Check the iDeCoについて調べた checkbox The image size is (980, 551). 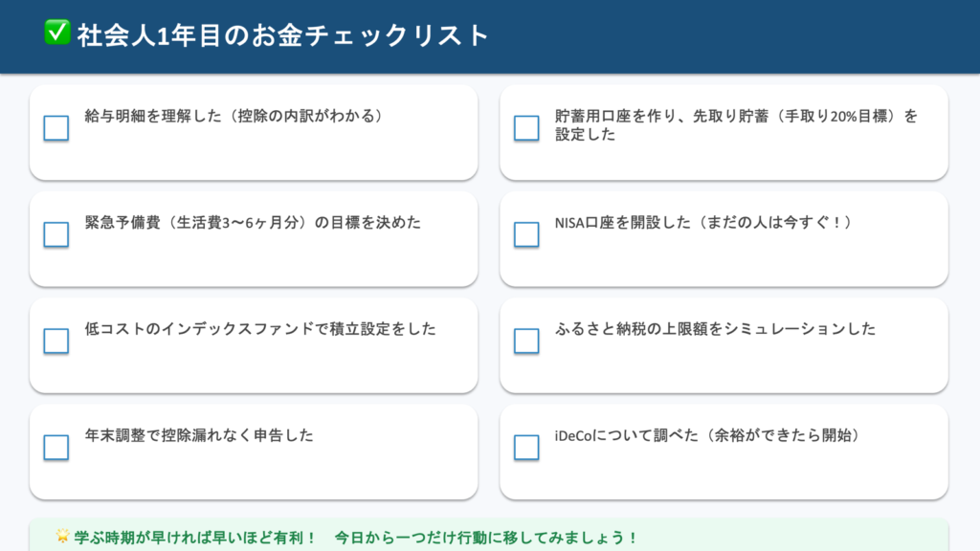[x=526, y=447]
